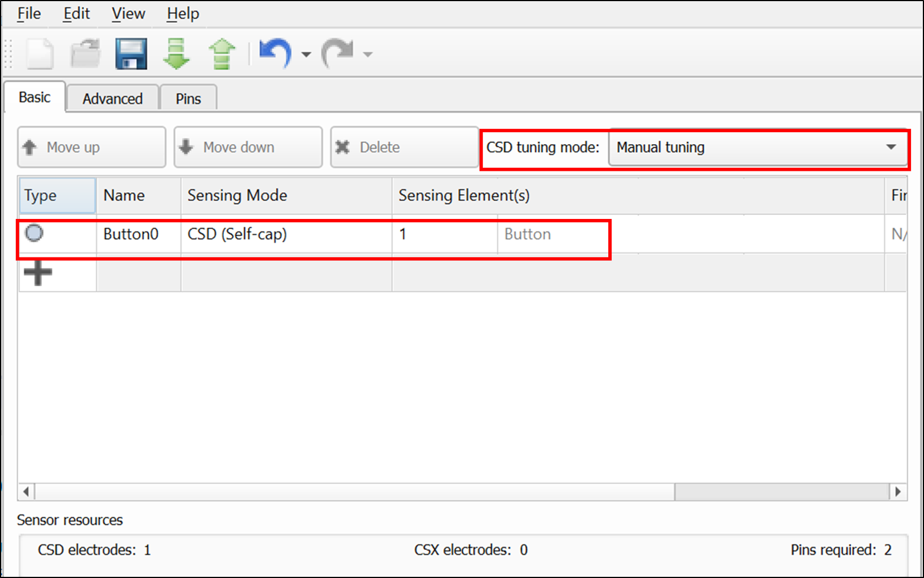Click the CSX electrodes: 0 status text
924x578 pixels.
[471, 550]
